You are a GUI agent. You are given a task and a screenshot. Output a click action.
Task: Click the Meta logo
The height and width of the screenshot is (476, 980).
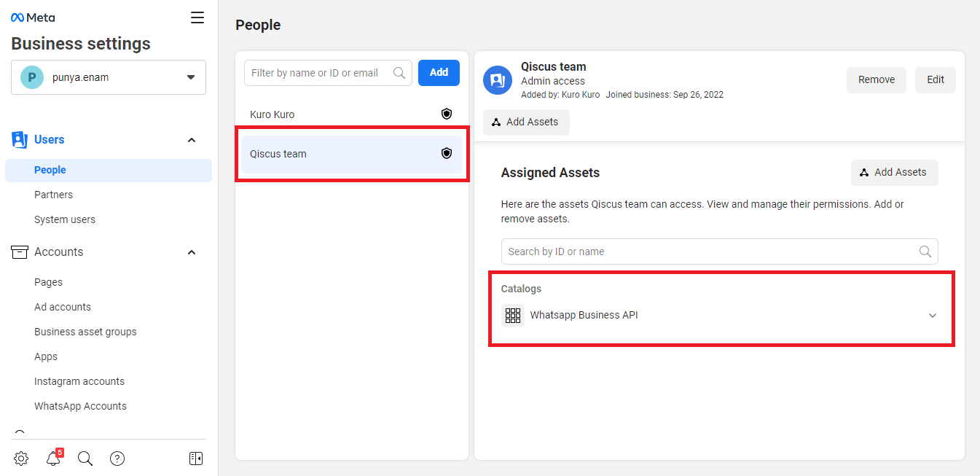click(x=33, y=17)
